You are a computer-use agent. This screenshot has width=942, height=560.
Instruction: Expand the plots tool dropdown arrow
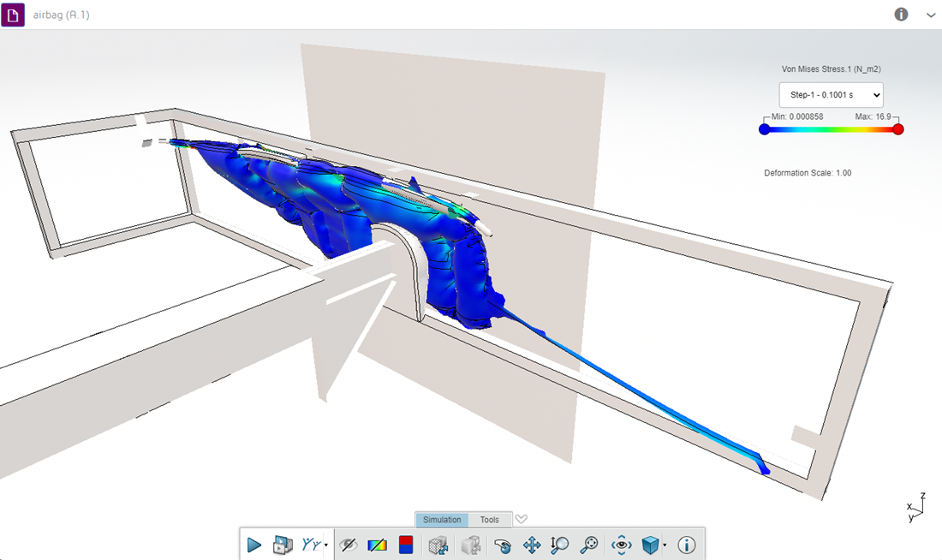(x=326, y=546)
